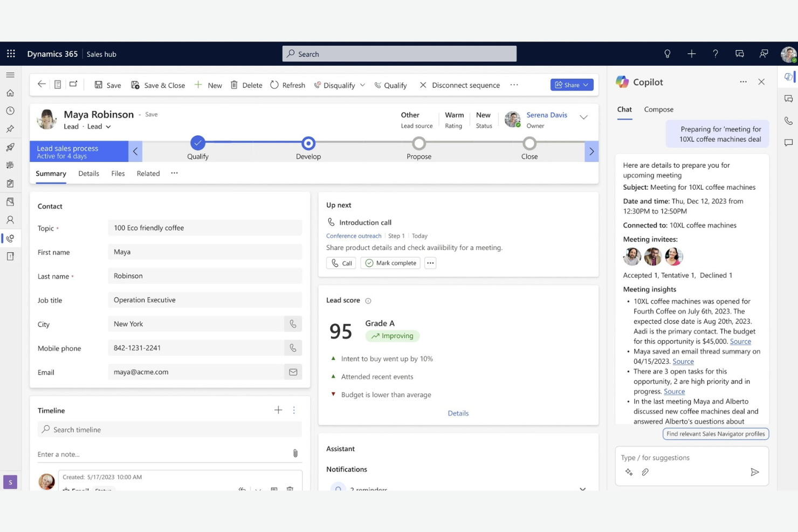Image resolution: width=798 pixels, height=532 pixels.
Task: Click the Topic input field
Action: 205,228
